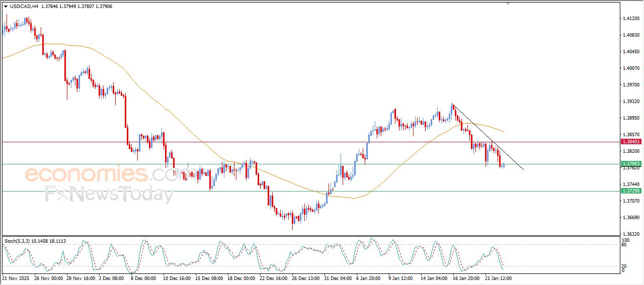The width and height of the screenshot is (644, 285).
Task: Click the 21 Jan 12:00 time label
Action: coord(498,277)
